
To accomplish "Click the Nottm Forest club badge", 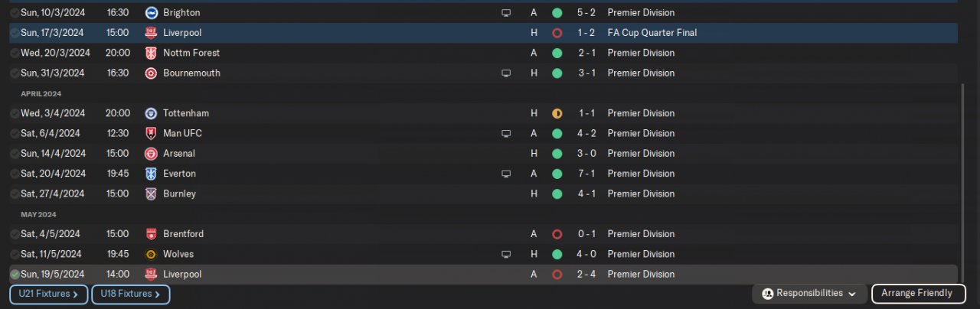I will (151, 54).
